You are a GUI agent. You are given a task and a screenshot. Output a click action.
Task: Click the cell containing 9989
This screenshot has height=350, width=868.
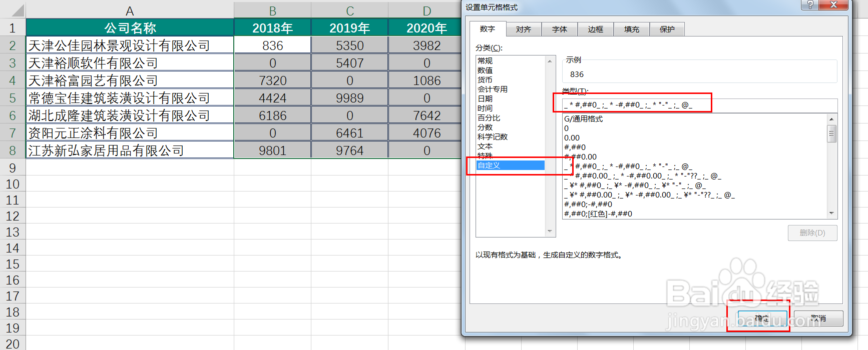[x=350, y=97]
